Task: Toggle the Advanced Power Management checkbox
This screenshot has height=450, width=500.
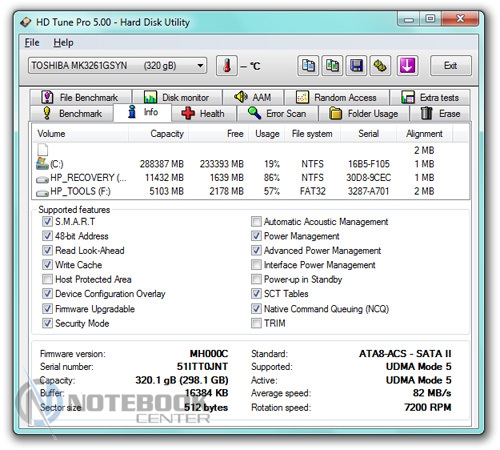Action: tap(256, 250)
